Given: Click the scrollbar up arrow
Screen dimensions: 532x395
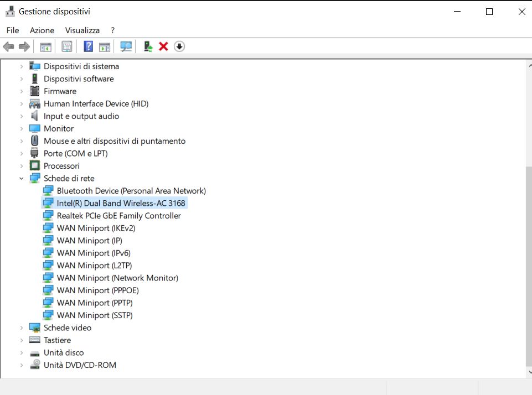Looking at the screenshot, I should coord(529,65).
